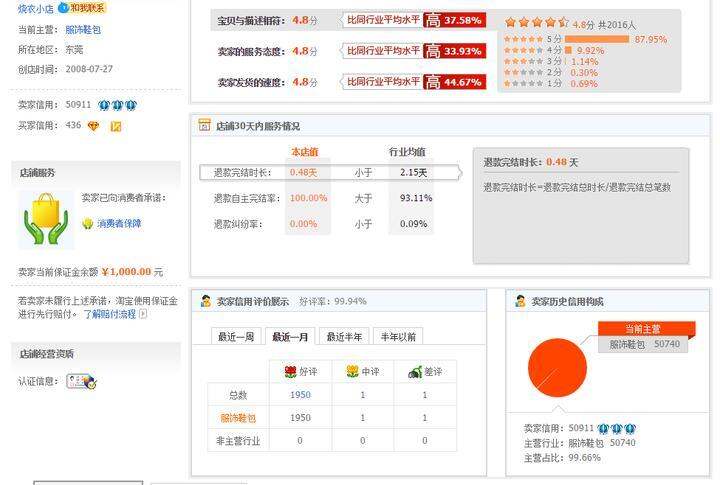Click the 主营占比: 99.66% text

(x=562, y=458)
